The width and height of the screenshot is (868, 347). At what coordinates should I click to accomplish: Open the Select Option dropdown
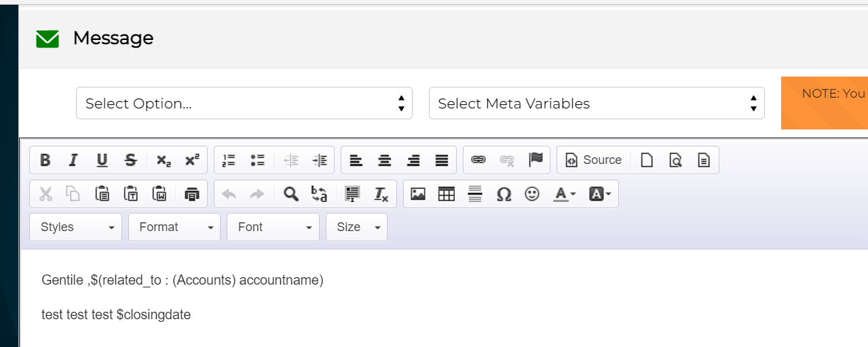(x=244, y=104)
